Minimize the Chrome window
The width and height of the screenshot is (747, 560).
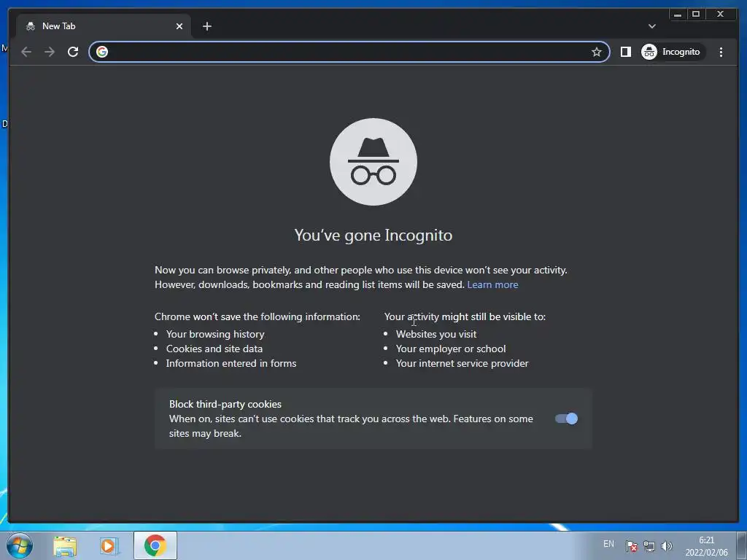[x=678, y=15]
